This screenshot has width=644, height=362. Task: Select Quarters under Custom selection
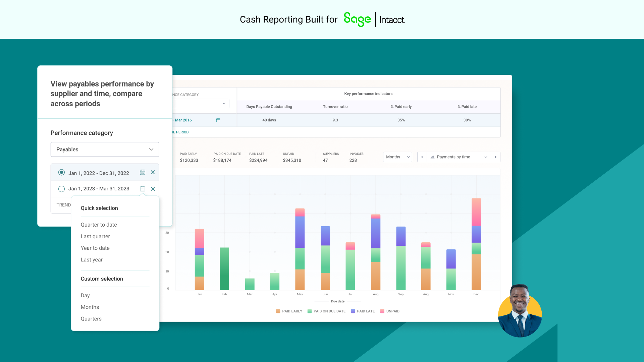[91, 319]
